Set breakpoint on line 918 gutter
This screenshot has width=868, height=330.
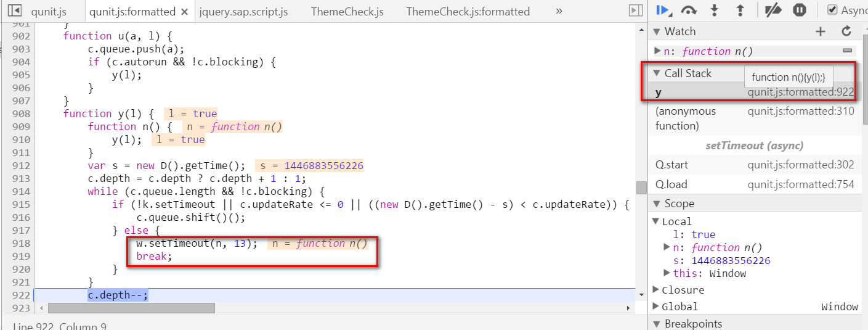pos(20,244)
